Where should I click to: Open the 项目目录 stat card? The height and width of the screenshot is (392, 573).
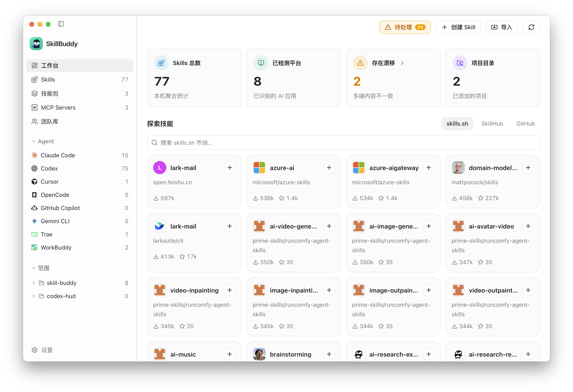tap(493, 78)
